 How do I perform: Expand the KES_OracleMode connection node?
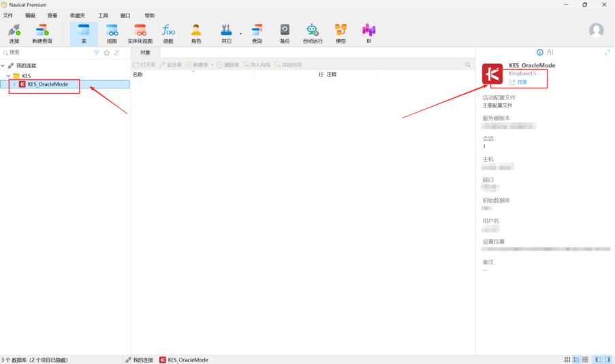14,84
